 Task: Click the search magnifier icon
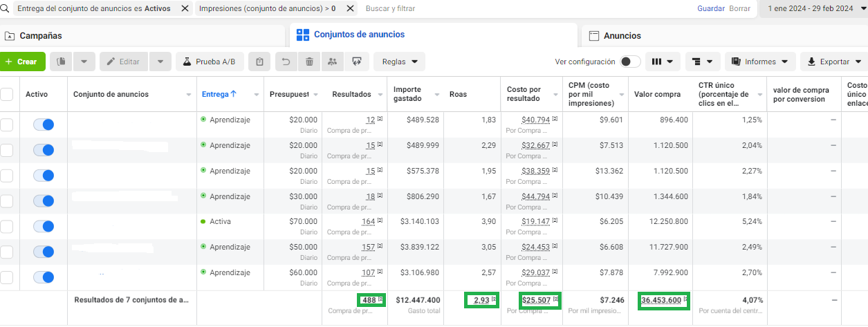(4, 9)
